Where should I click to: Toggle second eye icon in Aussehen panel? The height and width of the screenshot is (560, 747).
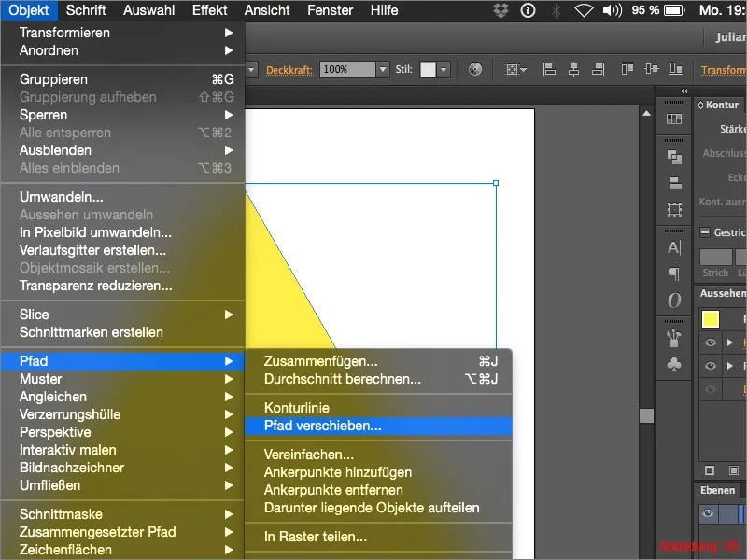pyautogui.click(x=711, y=366)
